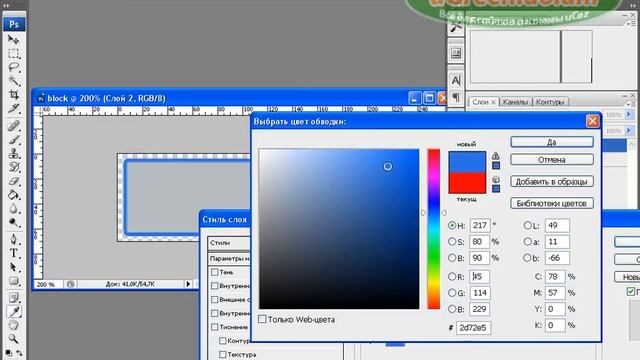Select Параметры наложения in Layer Style
Viewport: 640px width, 360px height.
coord(229,258)
